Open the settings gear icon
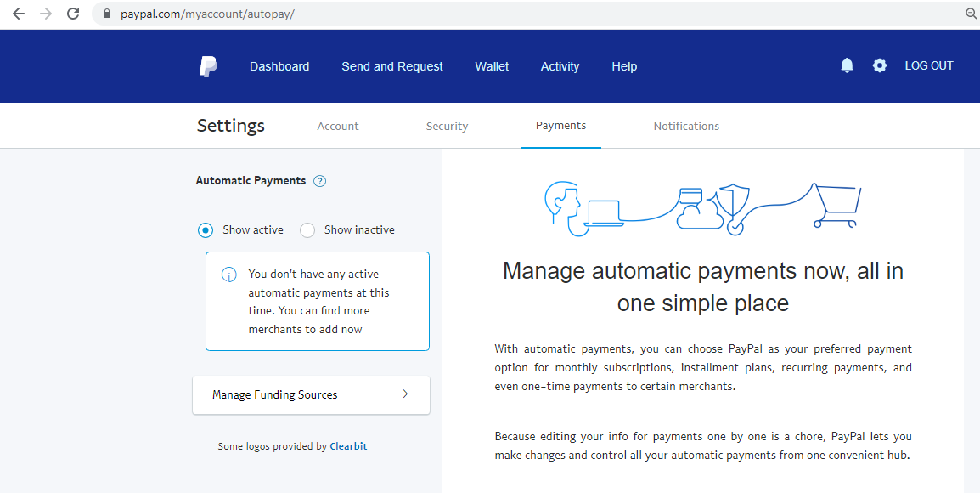Image resolution: width=980 pixels, height=493 pixels. click(x=880, y=65)
